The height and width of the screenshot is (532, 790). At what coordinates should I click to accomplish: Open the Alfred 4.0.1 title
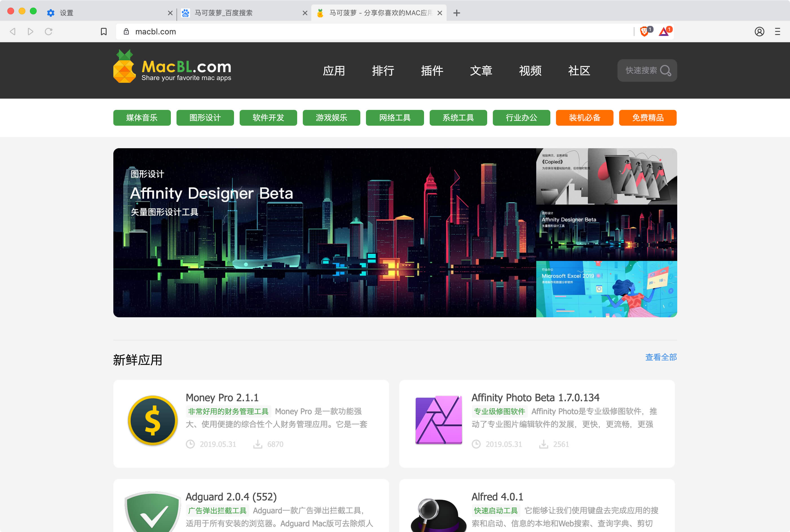pyautogui.click(x=497, y=497)
